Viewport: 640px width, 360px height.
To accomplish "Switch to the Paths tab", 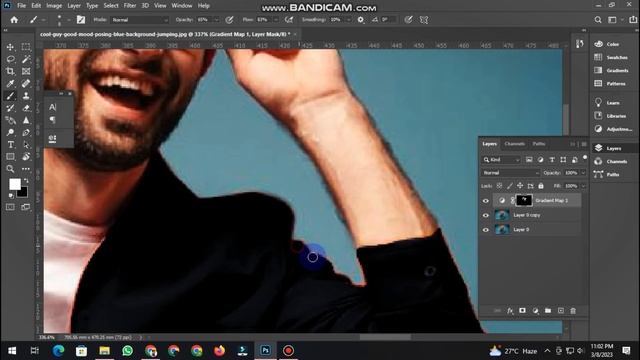I will point(539,144).
